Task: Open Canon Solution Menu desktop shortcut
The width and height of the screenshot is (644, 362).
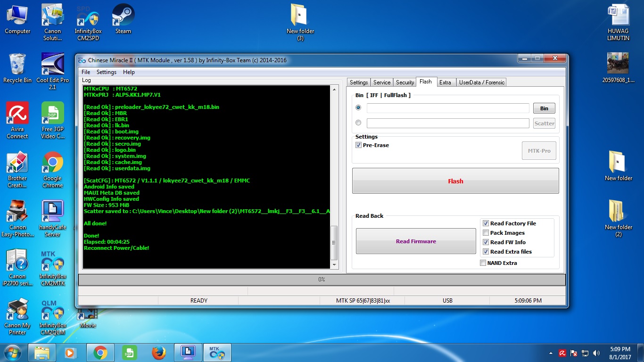Action: [53, 22]
